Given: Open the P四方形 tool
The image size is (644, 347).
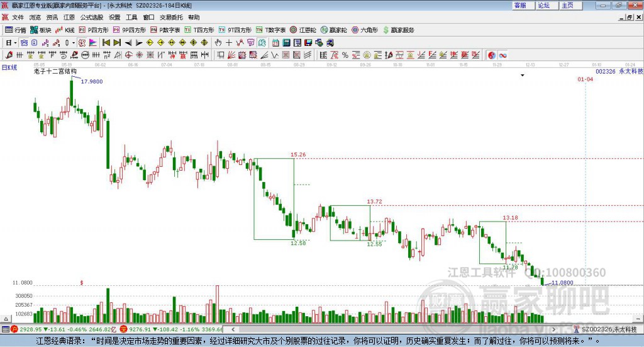Looking at the screenshot, I should [94, 30].
